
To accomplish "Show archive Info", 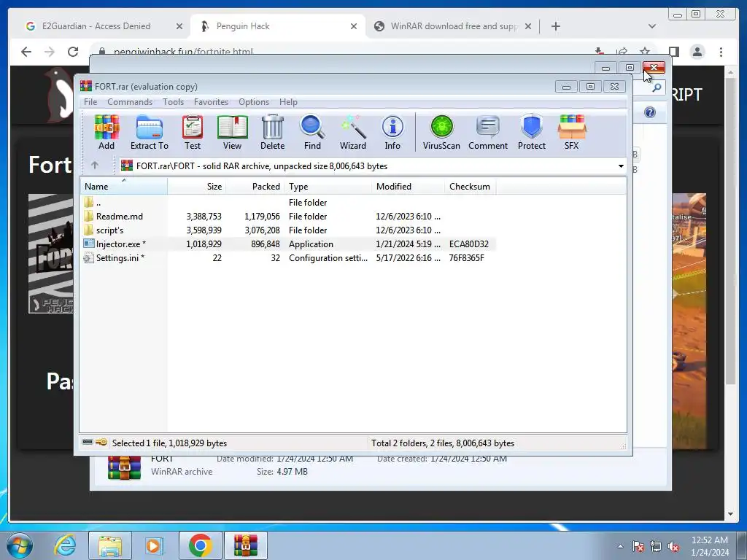I will (x=392, y=133).
